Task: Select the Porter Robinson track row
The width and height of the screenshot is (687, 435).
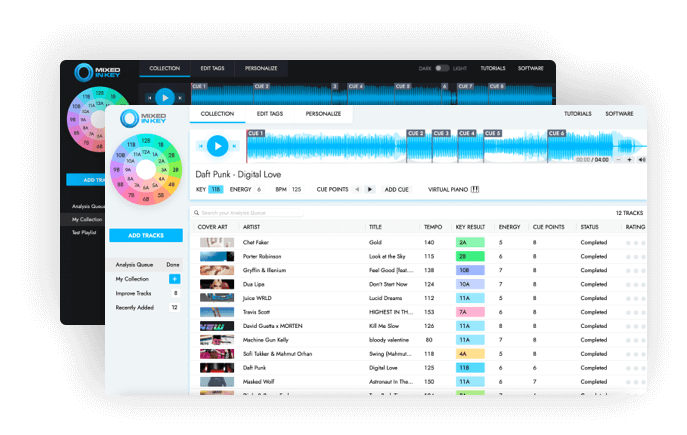Action: 418,256
